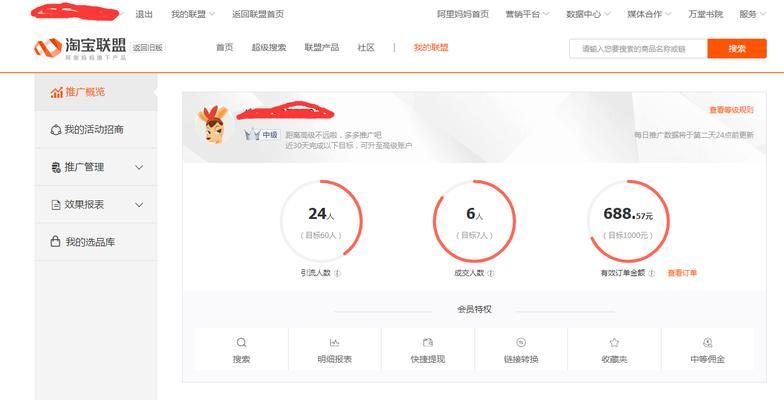
Task: Click 阿里妈妈首页 link
Action: [463, 14]
